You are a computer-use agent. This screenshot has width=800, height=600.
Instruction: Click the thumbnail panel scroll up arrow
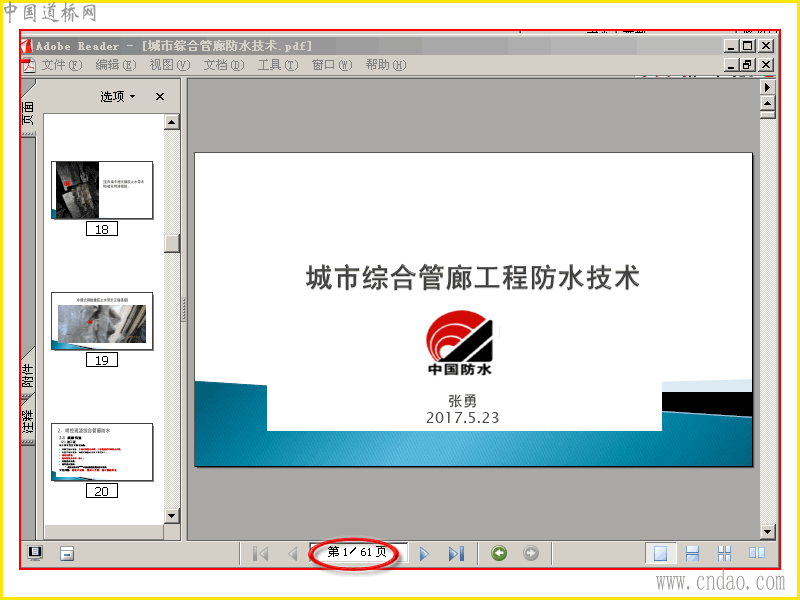[x=171, y=122]
